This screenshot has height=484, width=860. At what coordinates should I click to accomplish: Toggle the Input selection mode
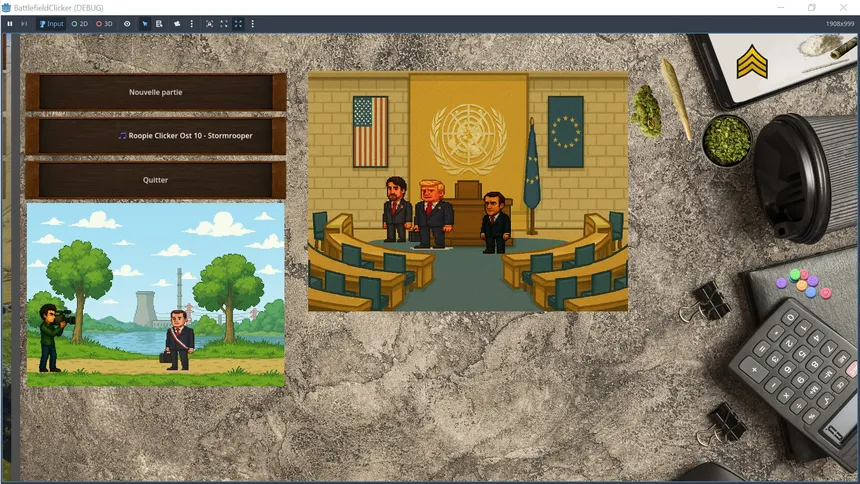point(51,23)
